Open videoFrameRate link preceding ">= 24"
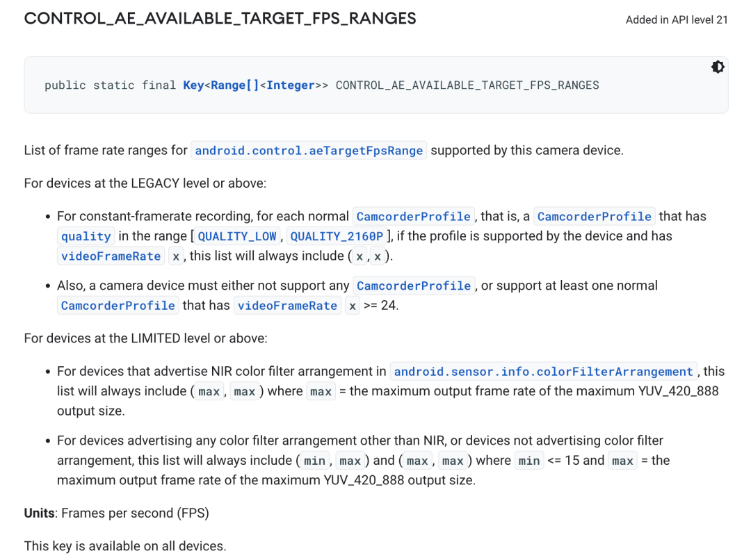 point(288,306)
